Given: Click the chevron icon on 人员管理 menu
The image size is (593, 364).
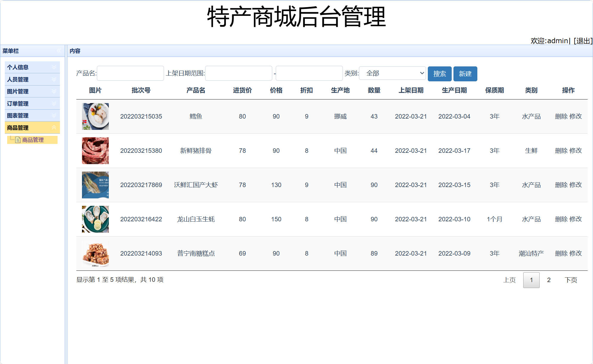Looking at the screenshot, I should pos(54,80).
